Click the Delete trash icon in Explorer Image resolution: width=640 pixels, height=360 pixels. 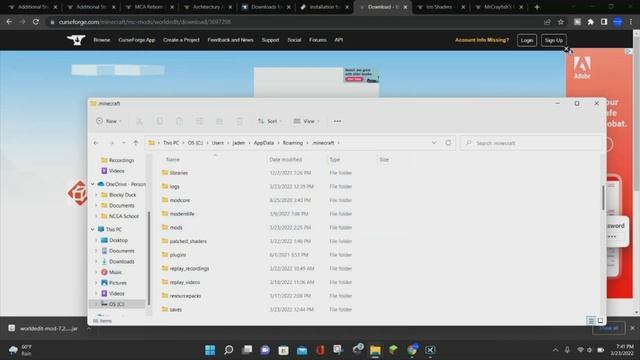click(240, 121)
